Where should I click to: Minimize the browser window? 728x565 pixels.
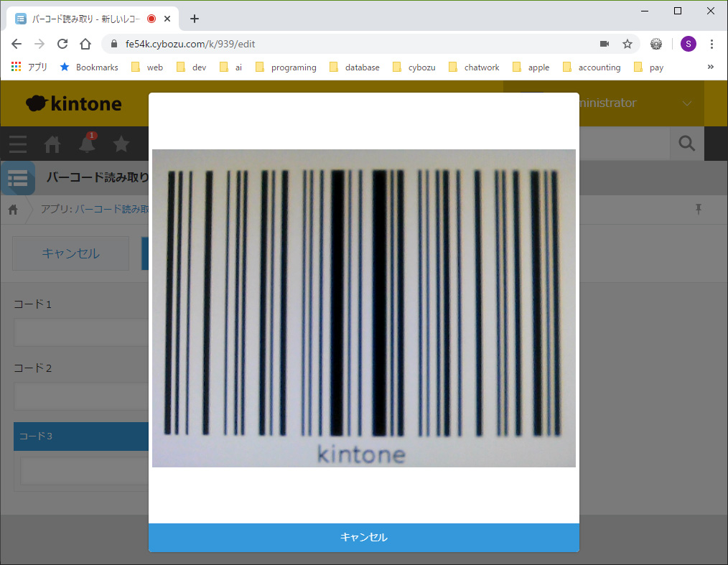pos(645,11)
